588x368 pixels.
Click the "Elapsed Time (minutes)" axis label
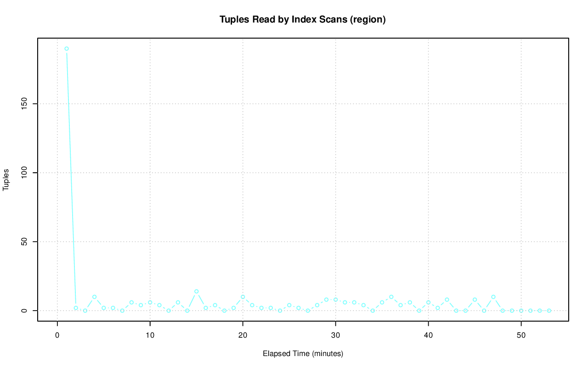[303, 354]
